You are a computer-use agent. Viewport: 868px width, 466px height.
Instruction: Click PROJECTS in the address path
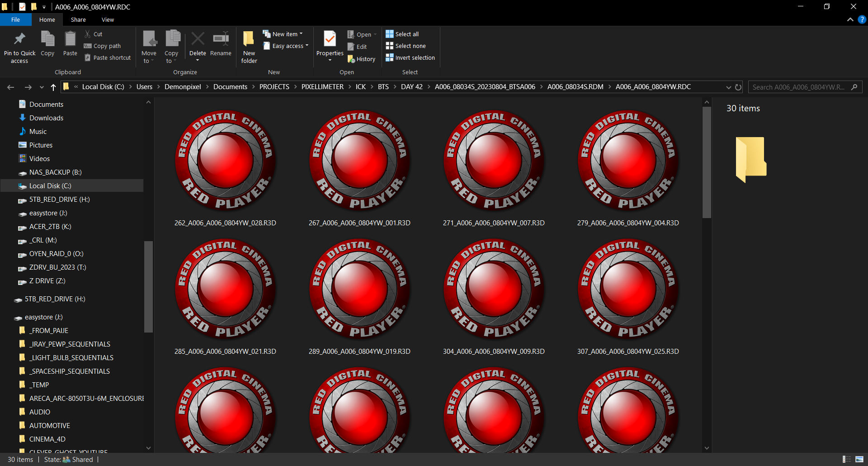tap(274, 87)
